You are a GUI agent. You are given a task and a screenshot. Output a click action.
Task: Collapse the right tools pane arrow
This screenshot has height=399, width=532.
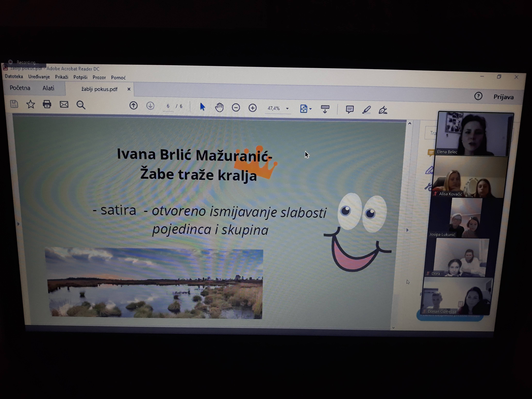(407, 230)
